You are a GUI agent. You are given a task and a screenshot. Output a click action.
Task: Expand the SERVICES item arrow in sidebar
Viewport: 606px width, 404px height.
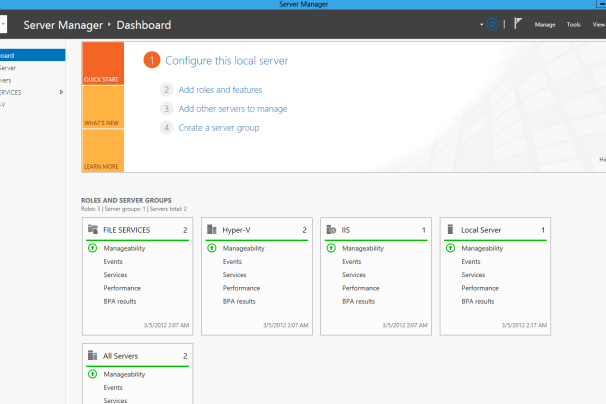pos(61,92)
